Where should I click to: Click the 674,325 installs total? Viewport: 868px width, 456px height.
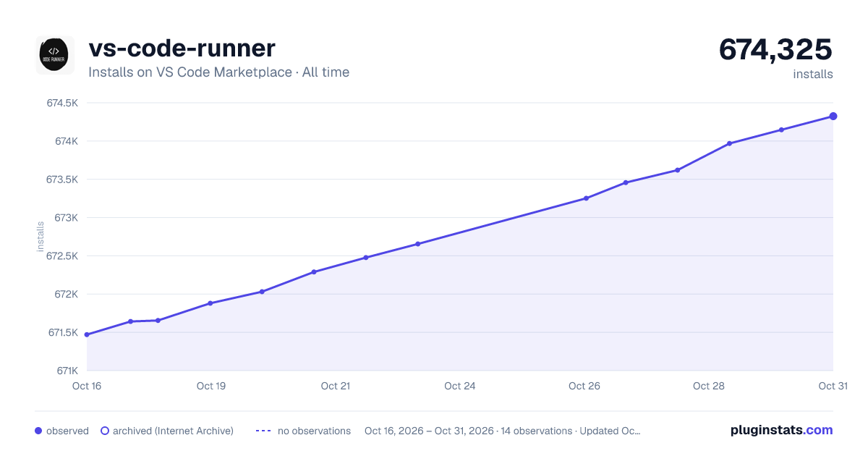point(775,49)
